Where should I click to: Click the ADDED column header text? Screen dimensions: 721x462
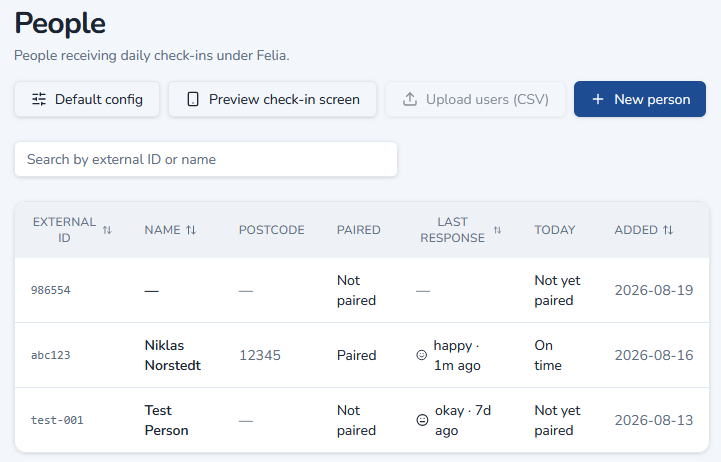point(636,230)
